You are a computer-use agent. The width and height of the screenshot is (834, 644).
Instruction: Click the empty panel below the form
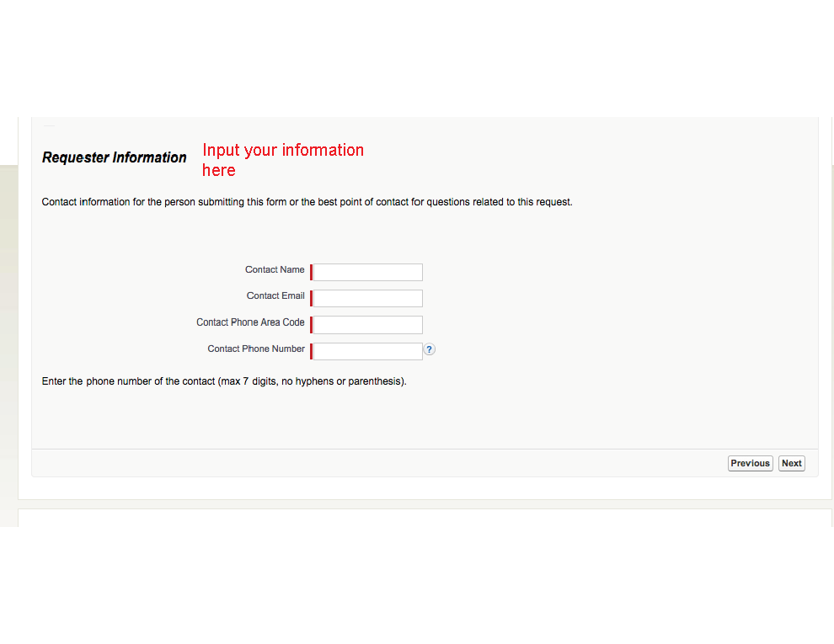click(x=421, y=515)
